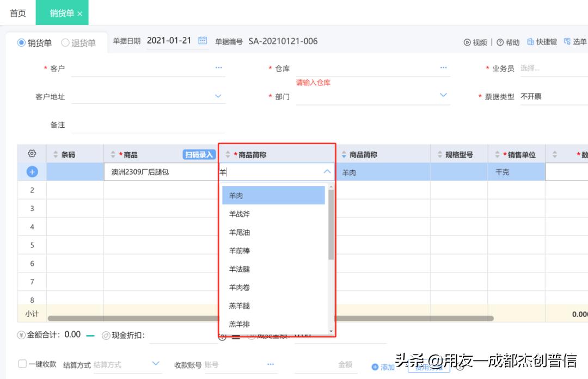Screen dimensions: 588x379
Task: Switch to the 首页 tab
Action: click(17, 13)
